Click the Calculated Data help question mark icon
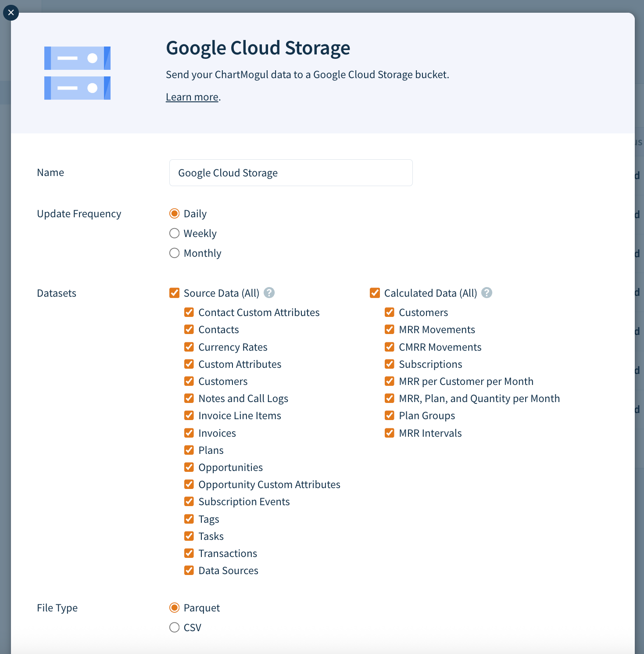 487,293
